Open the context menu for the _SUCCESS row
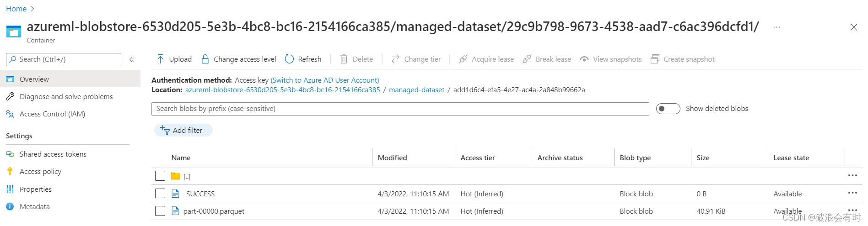868x226 pixels. tap(852, 193)
